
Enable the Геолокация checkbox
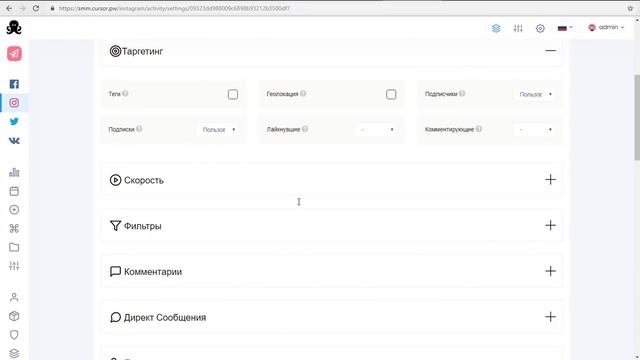(391, 94)
